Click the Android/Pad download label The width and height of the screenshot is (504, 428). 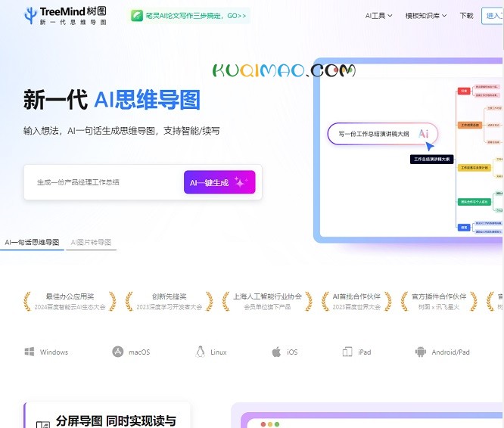point(450,352)
